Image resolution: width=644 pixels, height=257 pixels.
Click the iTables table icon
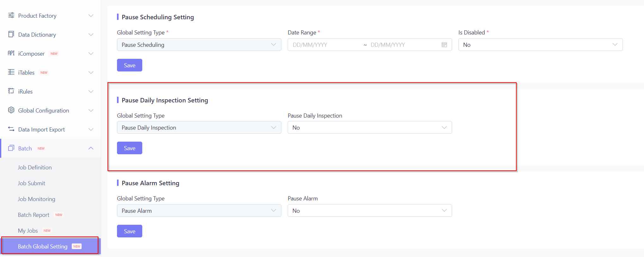click(11, 72)
